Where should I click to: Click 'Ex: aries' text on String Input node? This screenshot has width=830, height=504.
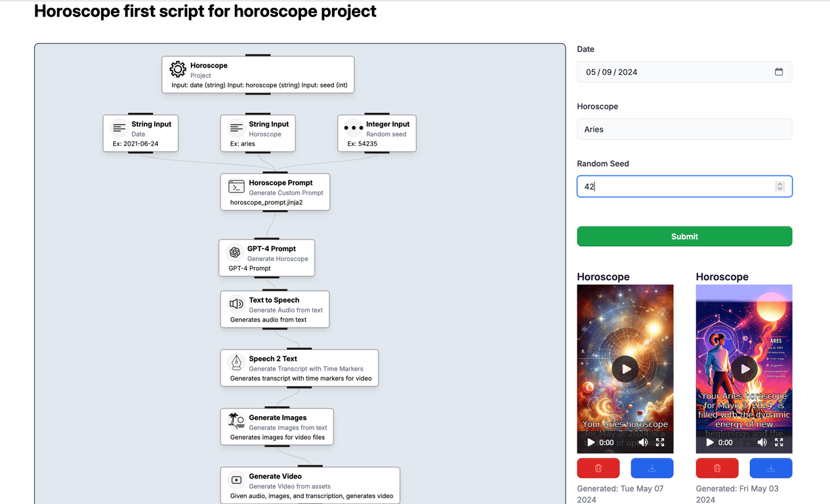tap(243, 144)
